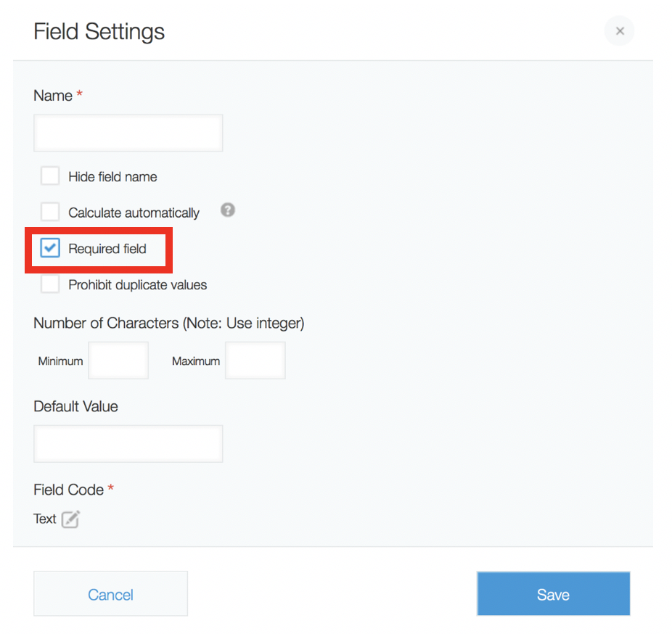
Task: Click the Minimum characters input box
Action: point(118,361)
